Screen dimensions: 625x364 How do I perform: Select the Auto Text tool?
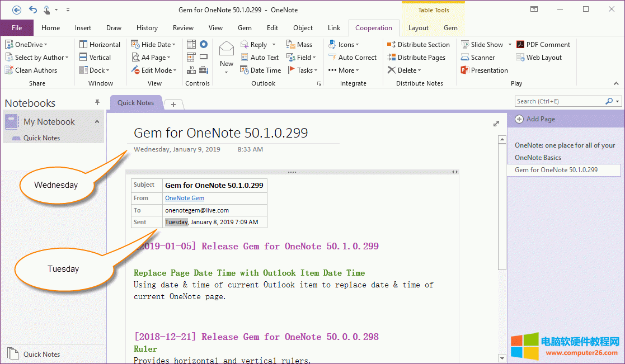pos(260,57)
